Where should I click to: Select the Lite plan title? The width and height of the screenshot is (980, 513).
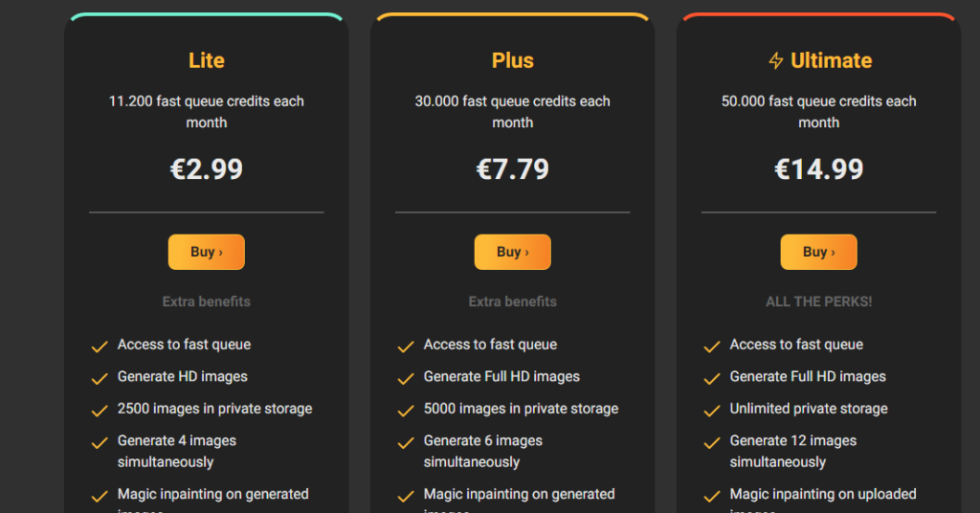207,60
